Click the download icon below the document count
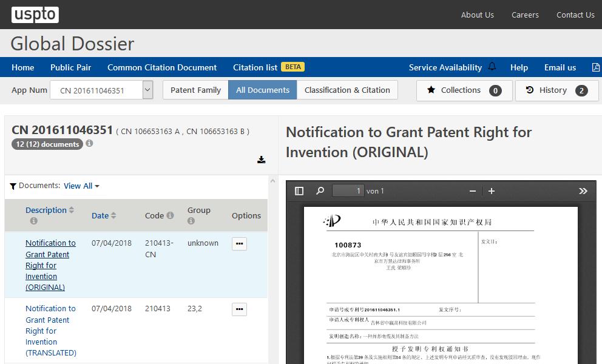 [x=261, y=160]
